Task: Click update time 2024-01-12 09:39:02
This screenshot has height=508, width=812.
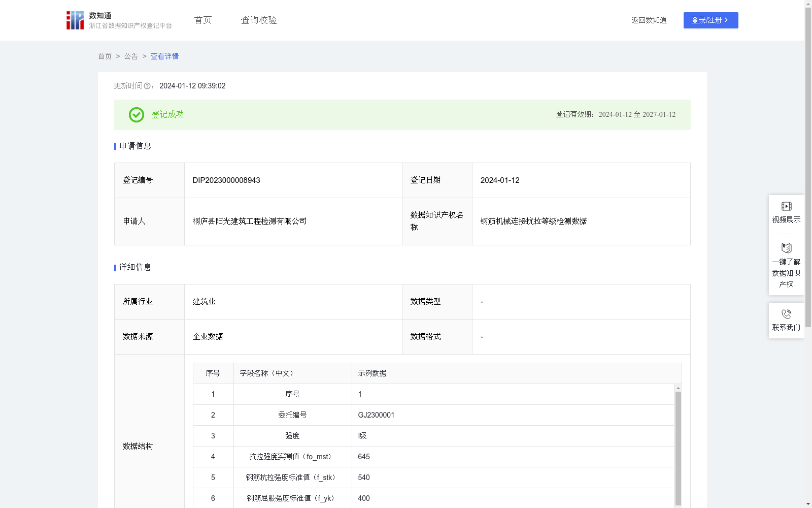Action: 192,86
